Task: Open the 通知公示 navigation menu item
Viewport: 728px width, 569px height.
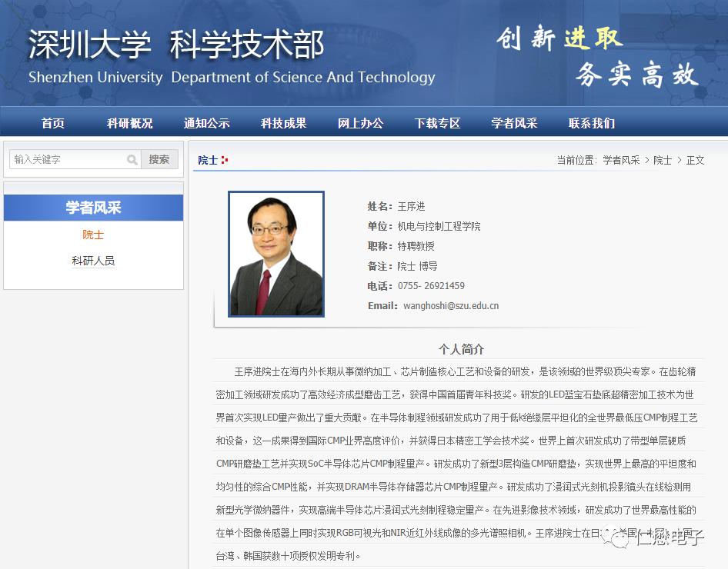Action: tap(206, 123)
